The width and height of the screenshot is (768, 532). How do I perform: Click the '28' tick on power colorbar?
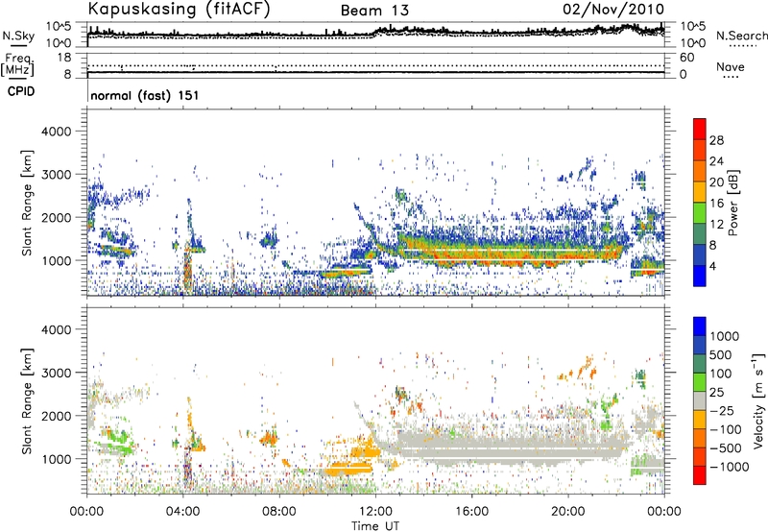click(716, 140)
